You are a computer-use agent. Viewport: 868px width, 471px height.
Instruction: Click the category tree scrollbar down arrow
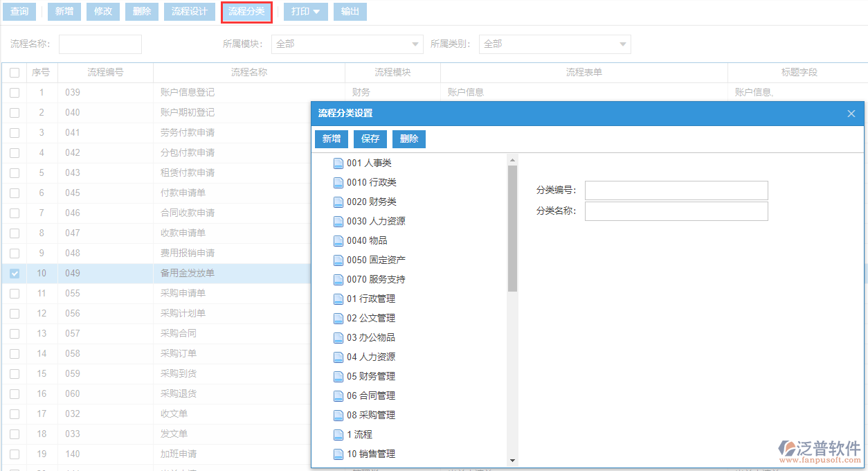512,461
